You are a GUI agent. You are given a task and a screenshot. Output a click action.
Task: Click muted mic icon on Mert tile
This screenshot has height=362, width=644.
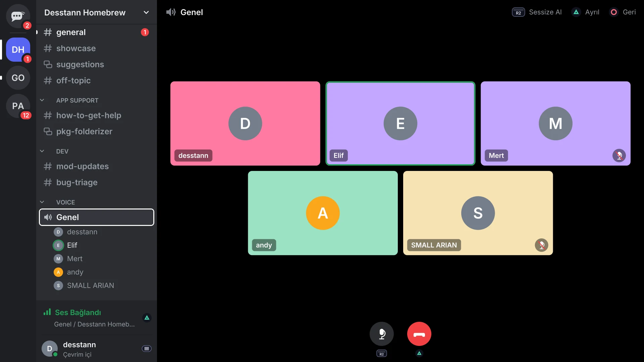619,156
